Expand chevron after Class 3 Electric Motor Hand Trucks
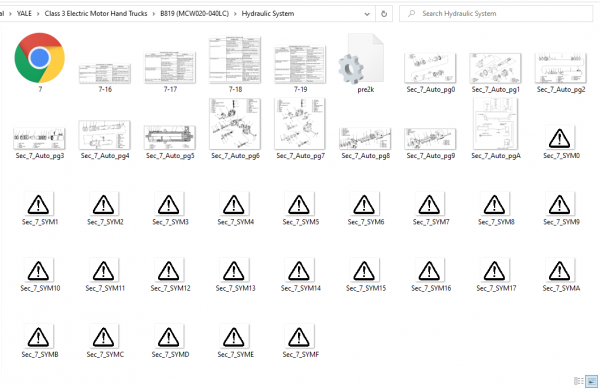This screenshot has width=600, height=388. pyautogui.click(x=154, y=14)
